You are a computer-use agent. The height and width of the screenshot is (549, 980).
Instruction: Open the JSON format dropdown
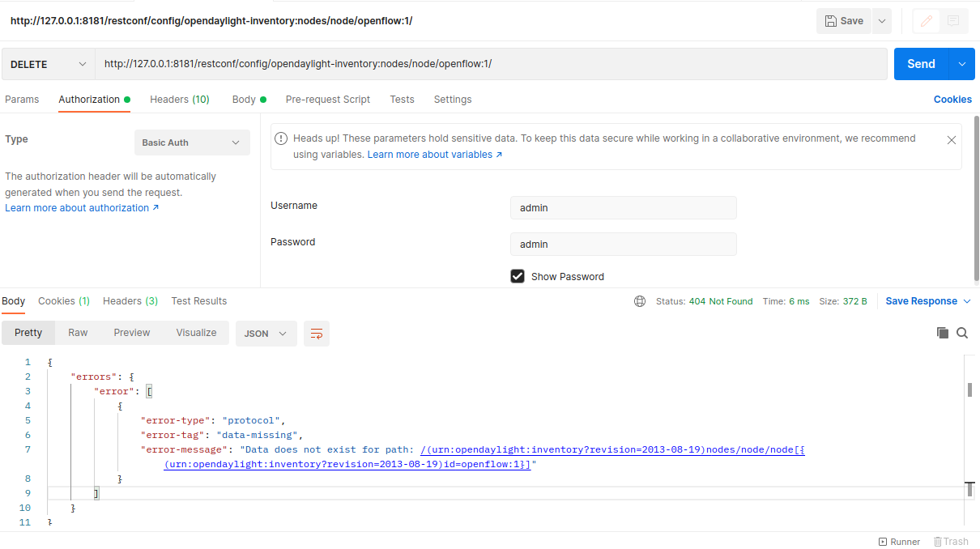266,334
